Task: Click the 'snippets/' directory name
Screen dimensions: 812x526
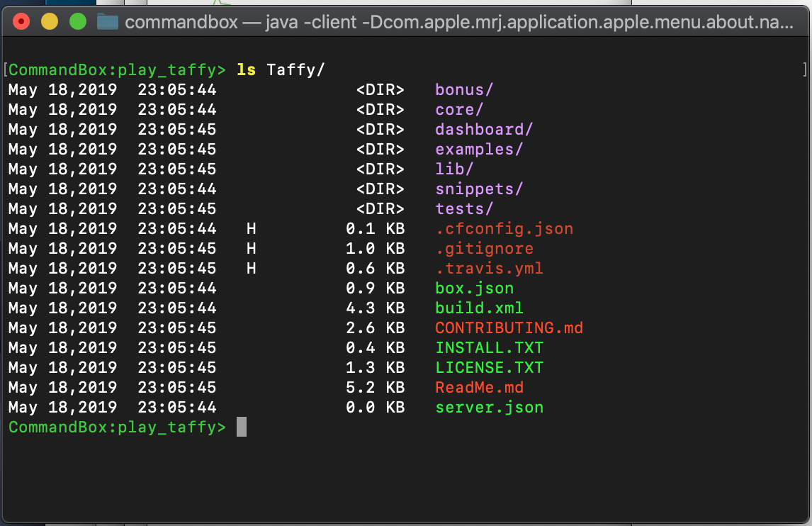Action: 479,189
